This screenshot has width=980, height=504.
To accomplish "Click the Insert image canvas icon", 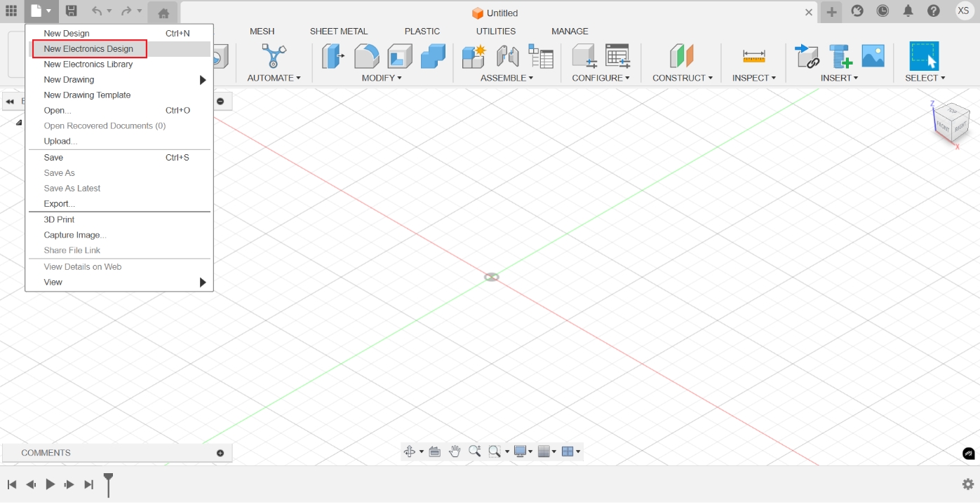I will tap(873, 56).
